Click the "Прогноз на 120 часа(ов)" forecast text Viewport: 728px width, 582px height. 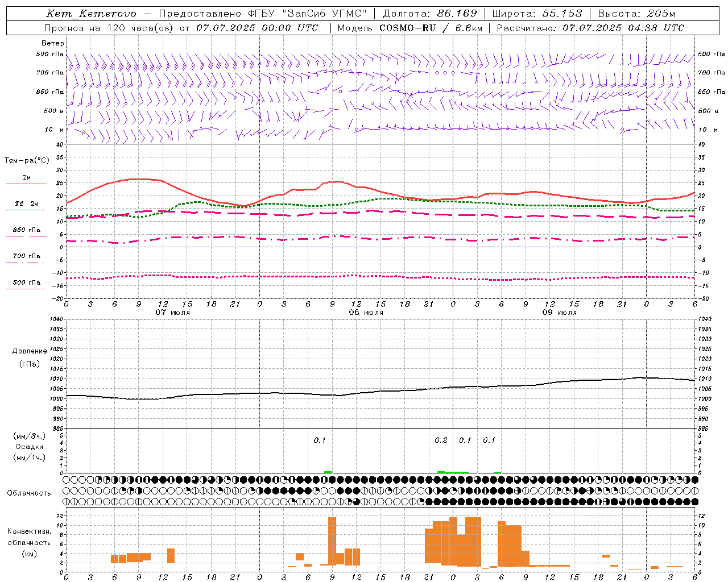point(109,28)
